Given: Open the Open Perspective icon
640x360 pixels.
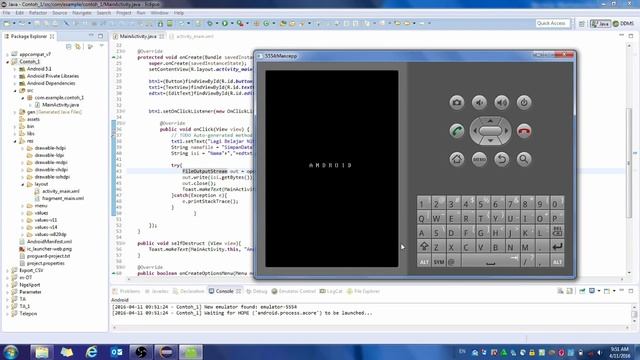Looking at the screenshot, I should [582, 24].
